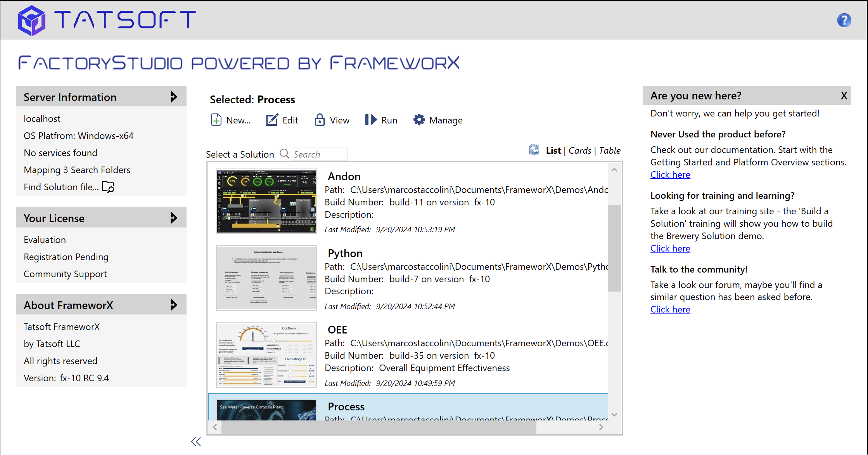The image size is (868, 455).
Task: Expand the Your License section arrow
Action: tap(174, 218)
